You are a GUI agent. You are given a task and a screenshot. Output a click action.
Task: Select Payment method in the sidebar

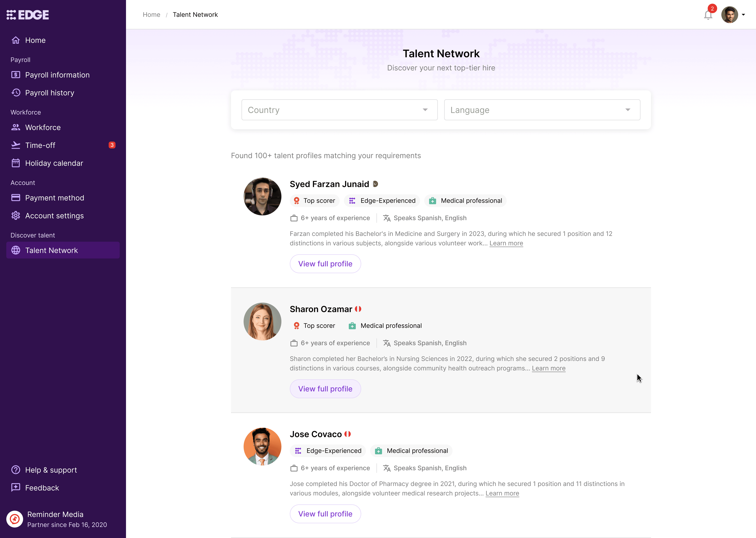coord(55,198)
